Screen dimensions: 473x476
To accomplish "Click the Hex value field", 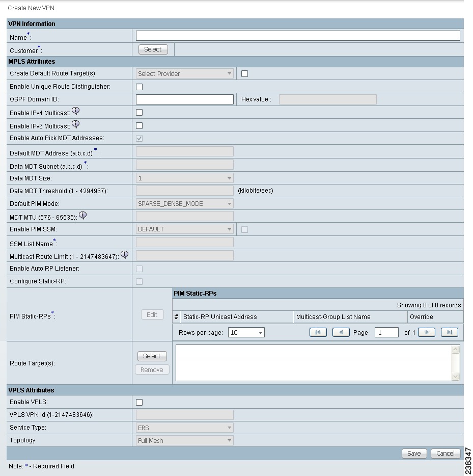I will coord(328,99).
